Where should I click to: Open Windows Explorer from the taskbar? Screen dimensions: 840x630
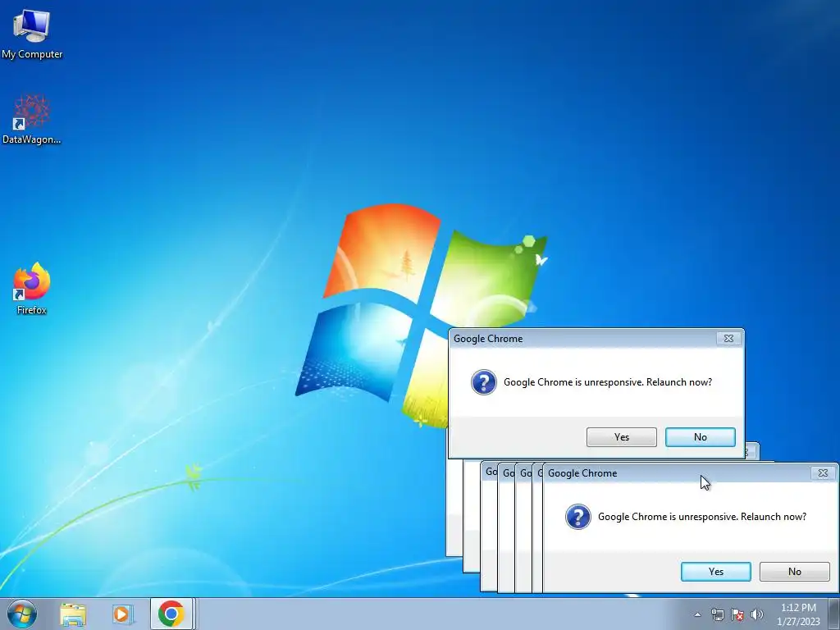[x=73, y=614]
